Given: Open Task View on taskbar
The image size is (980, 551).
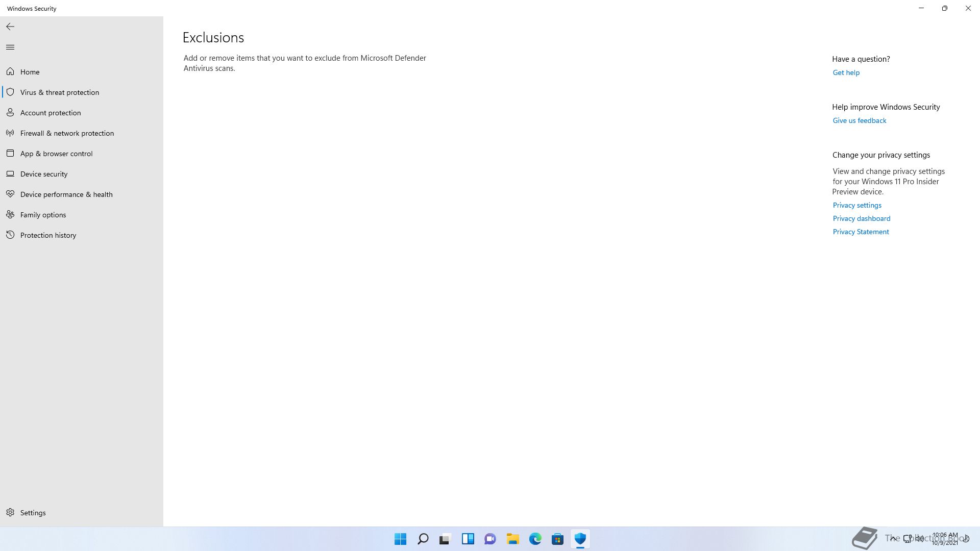Looking at the screenshot, I should (x=446, y=539).
